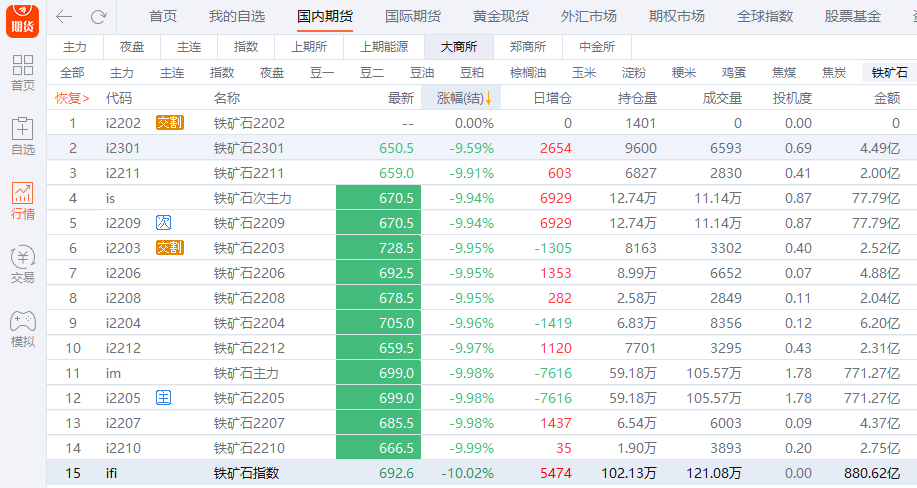Screen dimensions: 917x488
Task: Select the 行情 market sidebar icon
Action: pyautogui.click(x=22, y=201)
